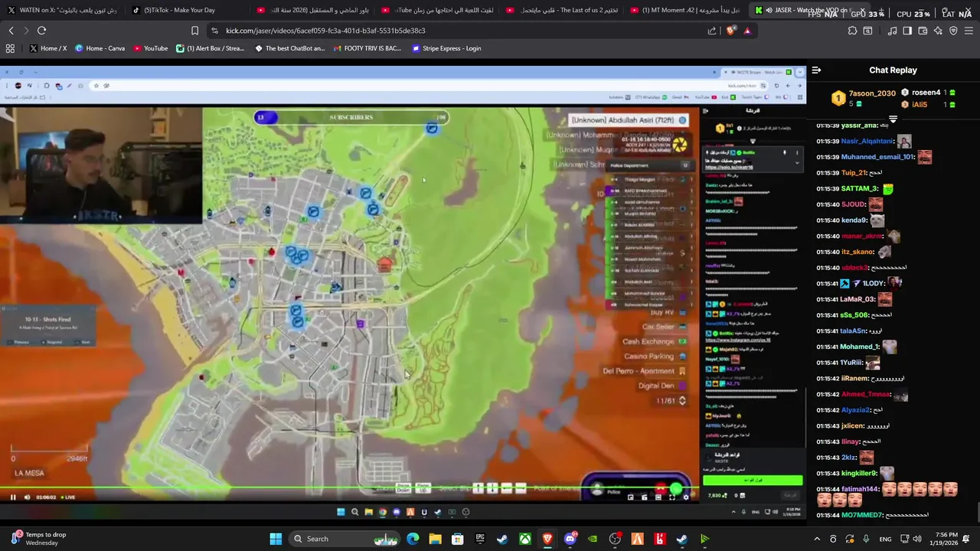This screenshot has height=551, width=980.
Task: Open Discord from the taskbar
Action: (570, 539)
